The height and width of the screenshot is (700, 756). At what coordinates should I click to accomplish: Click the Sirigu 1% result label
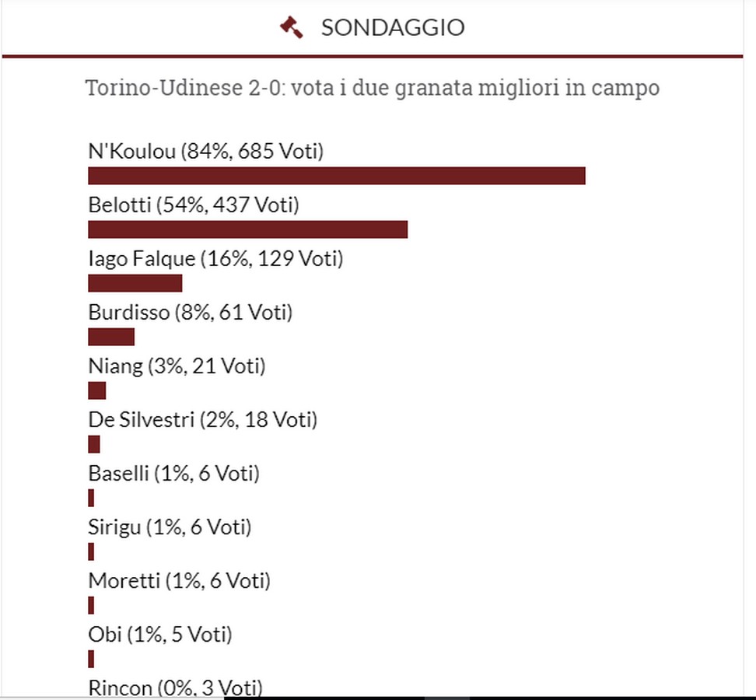point(170,527)
